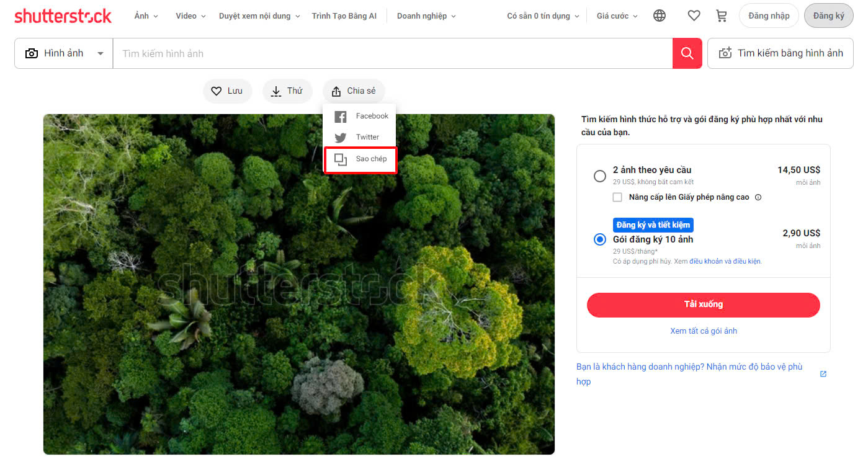Click the Facebook icon in share menu

click(341, 117)
